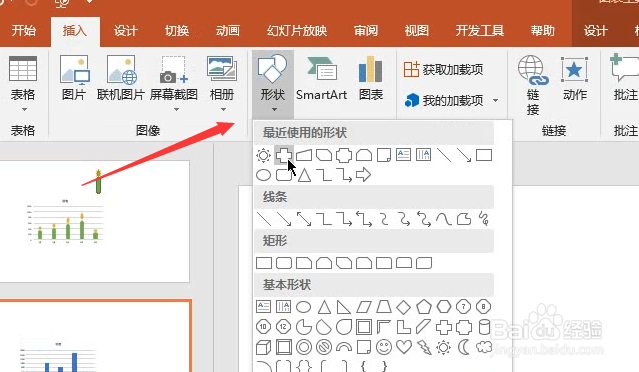Select the cylinder shape in 基本形状
The height and width of the screenshot is (372, 639).
pyautogui.click(x=484, y=327)
